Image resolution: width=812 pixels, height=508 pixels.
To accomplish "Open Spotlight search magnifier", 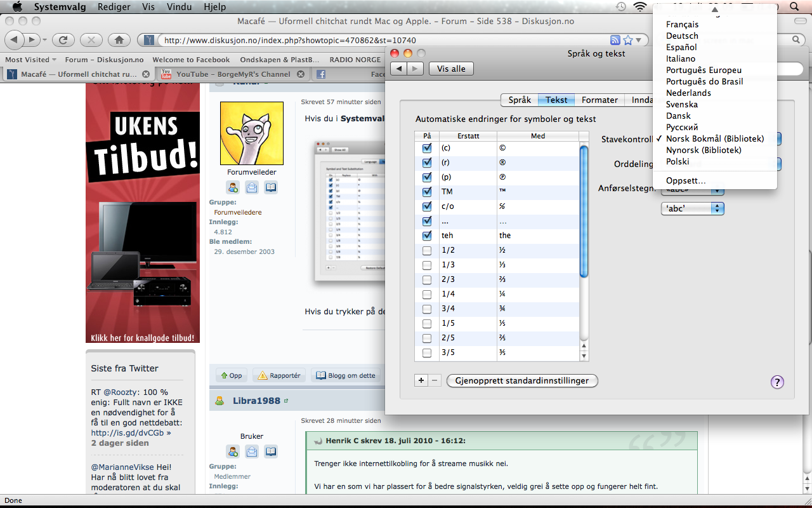I will (x=794, y=7).
